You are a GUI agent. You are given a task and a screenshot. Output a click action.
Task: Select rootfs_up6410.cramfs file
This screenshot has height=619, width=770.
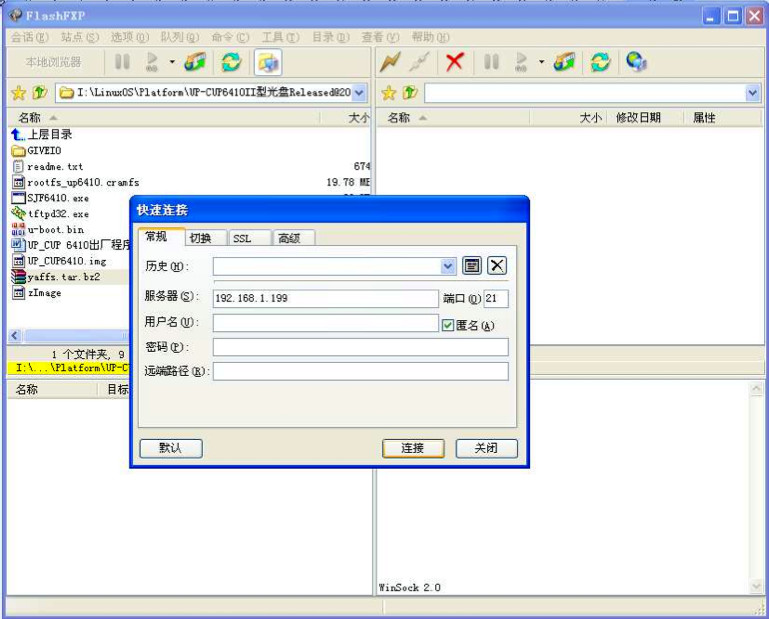(76, 182)
